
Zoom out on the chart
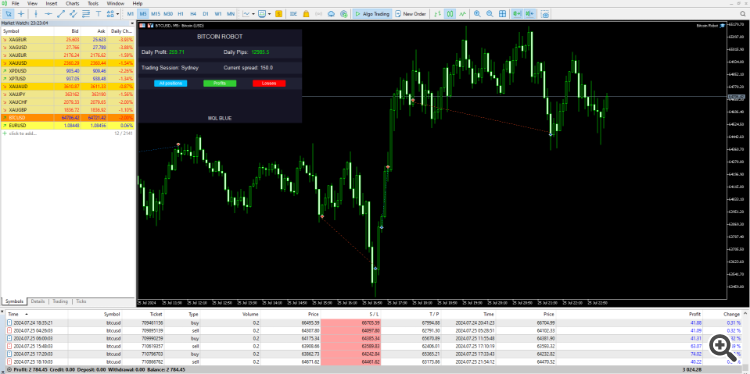pos(490,14)
